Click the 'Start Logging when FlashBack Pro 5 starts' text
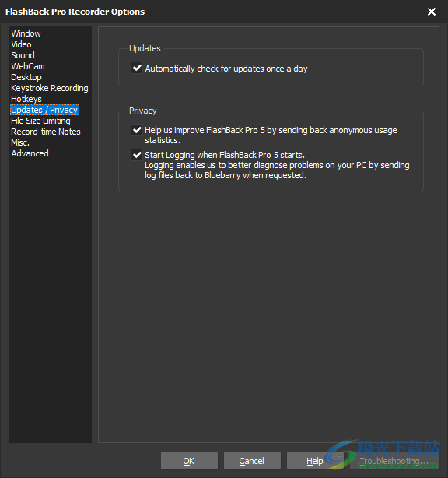Screen dimensions: 448x478 tap(225, 155)
